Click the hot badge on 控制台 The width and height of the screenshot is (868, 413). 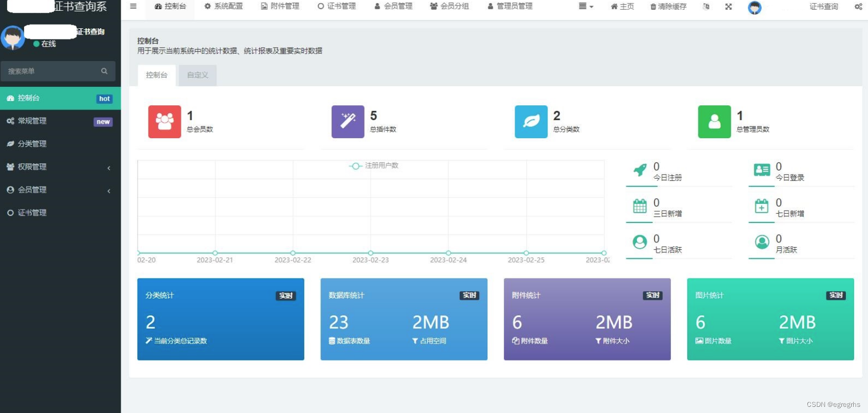coord(105,99)
